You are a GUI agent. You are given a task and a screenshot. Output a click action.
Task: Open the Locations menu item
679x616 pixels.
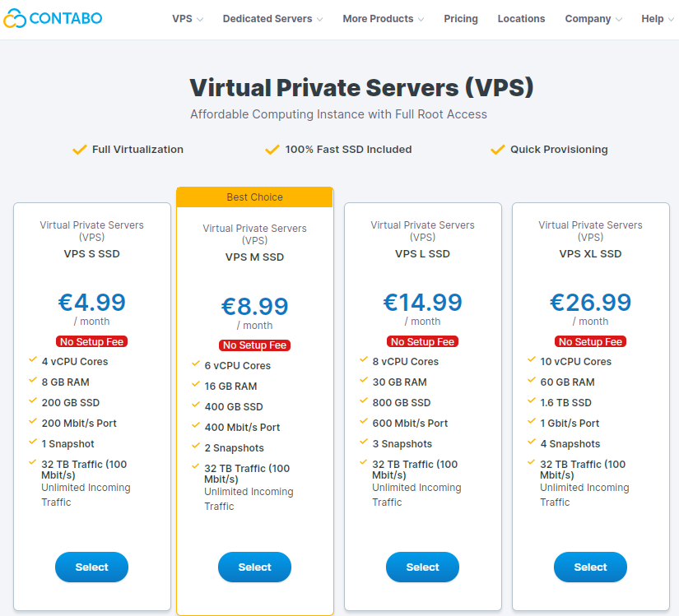tap(521, 19)
